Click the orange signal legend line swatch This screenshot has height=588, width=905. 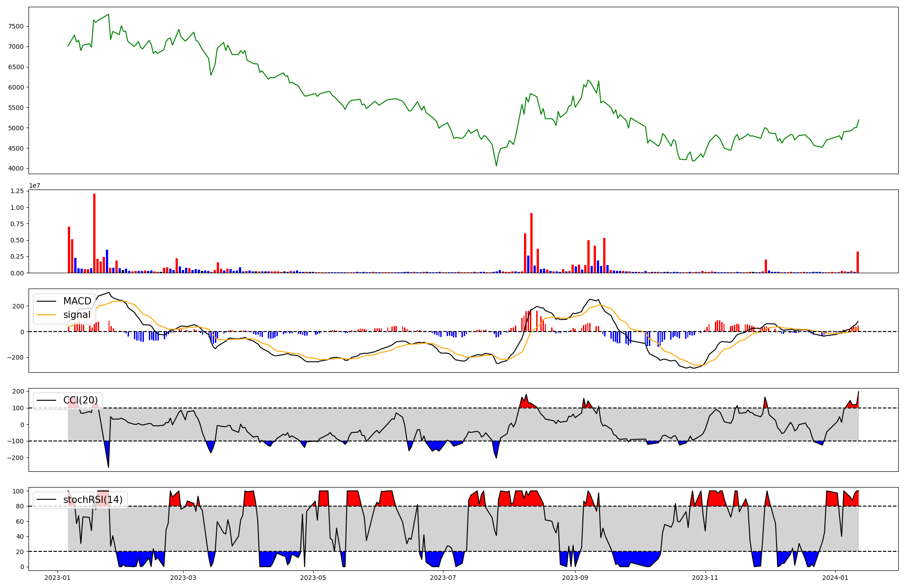tap(47, 315)
